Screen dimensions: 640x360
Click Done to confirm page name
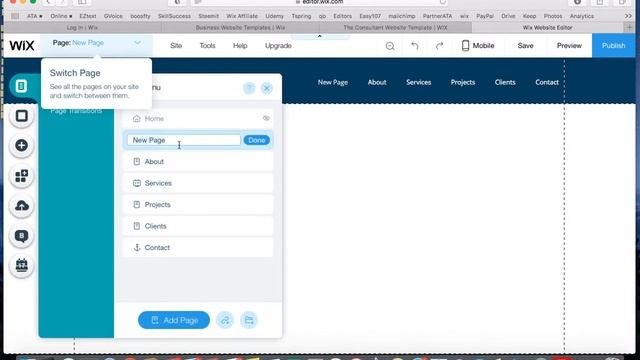[256, 140]
